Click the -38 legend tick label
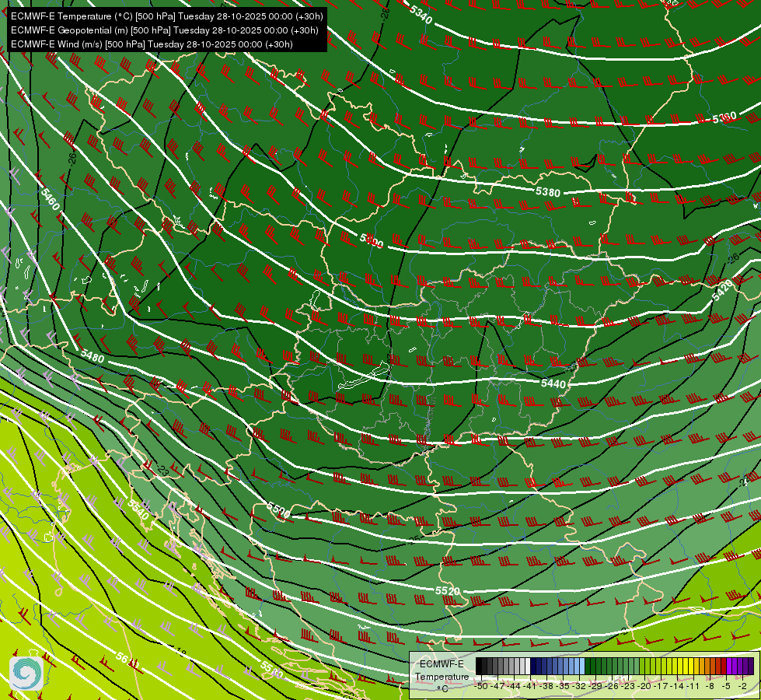The height and width of the screenshot is (700, 761). tap(546, 686)
